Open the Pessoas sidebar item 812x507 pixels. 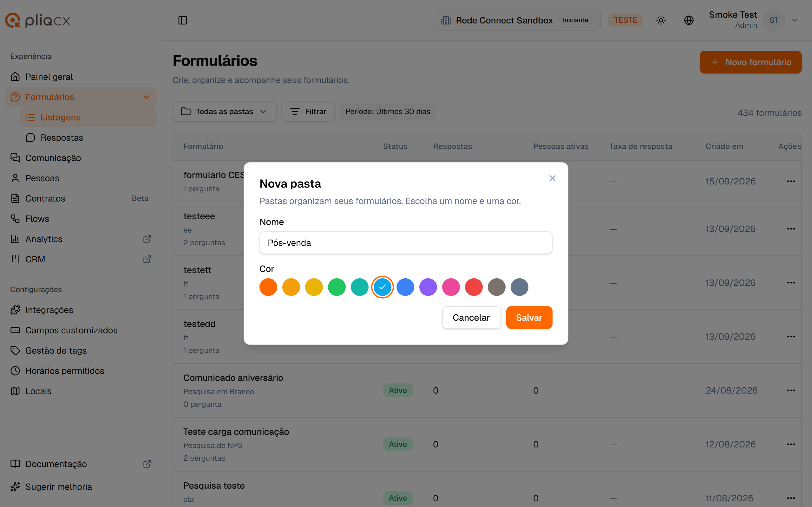click(42, 178)
